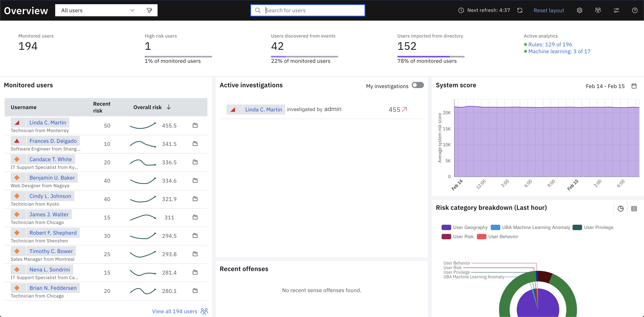Open the All users dropdown
Viewport: 644px width, 317px height.
coord(98,10)
